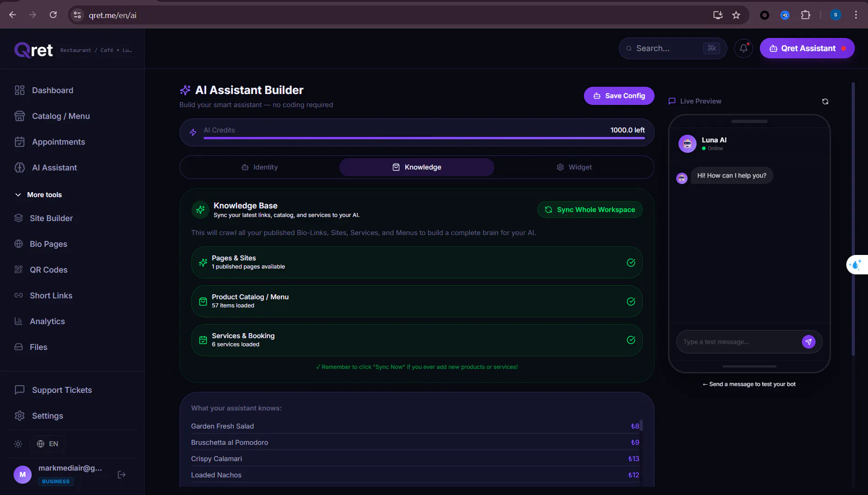Send the test message arrow button
Viewport: 868px width, 495px height.
click(x=808, y=342)
